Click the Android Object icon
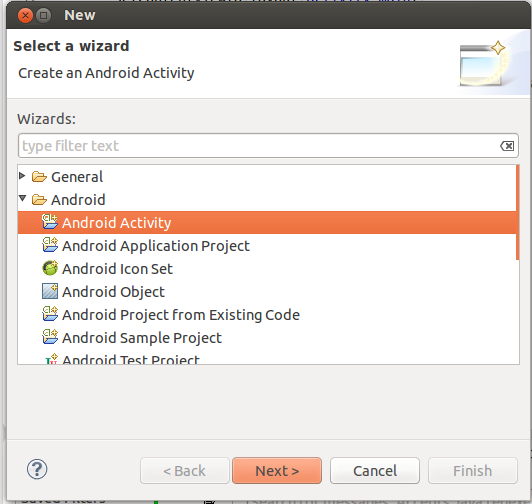532x504 pixels. [50, 291]
